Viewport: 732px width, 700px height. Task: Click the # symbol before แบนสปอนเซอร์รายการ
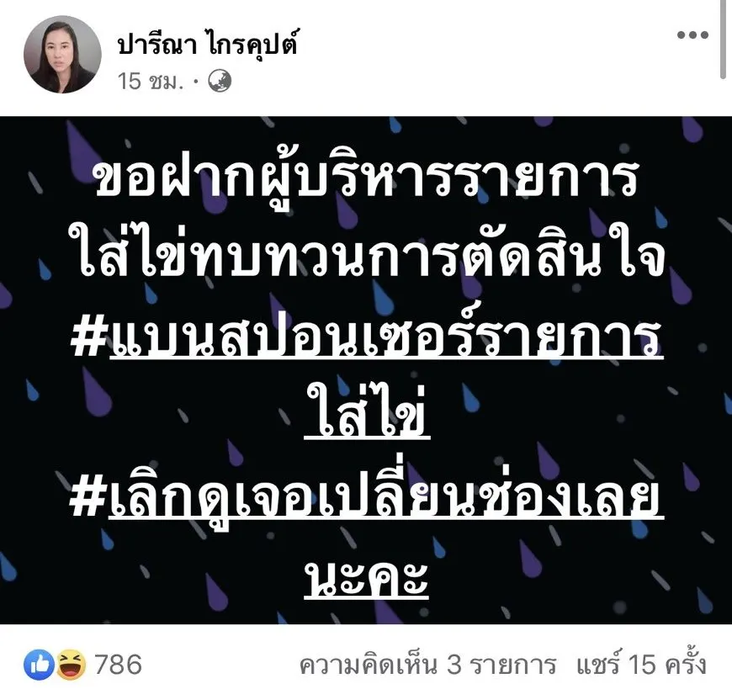pyautogui.click(x=88, y=338)
